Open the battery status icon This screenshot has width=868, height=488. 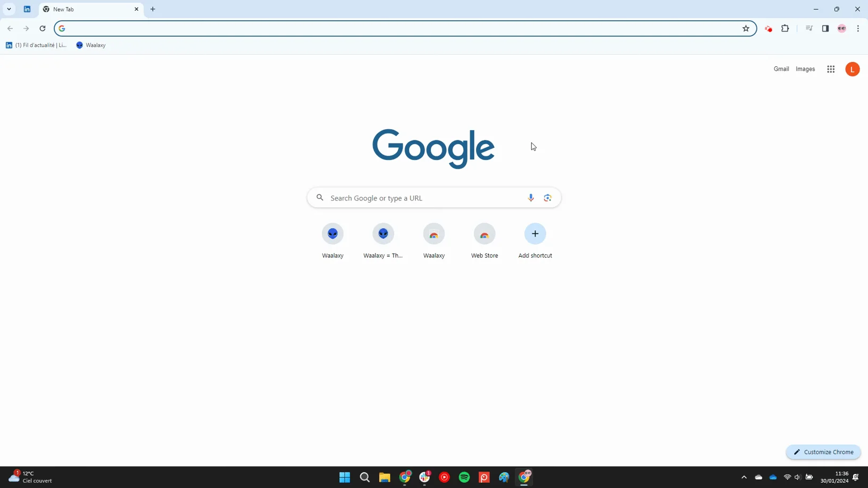coord(809,477)
